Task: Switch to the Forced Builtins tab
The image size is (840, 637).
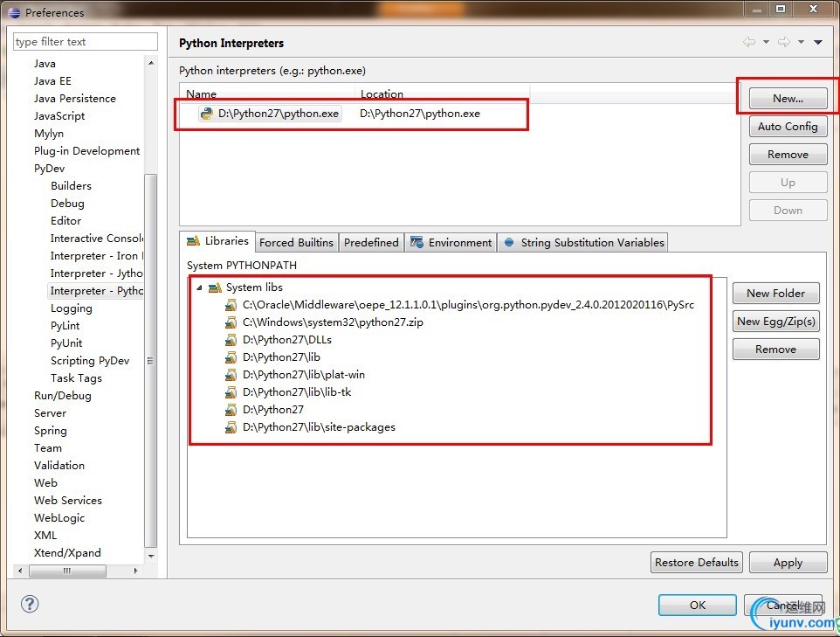Action: (296, 242)
